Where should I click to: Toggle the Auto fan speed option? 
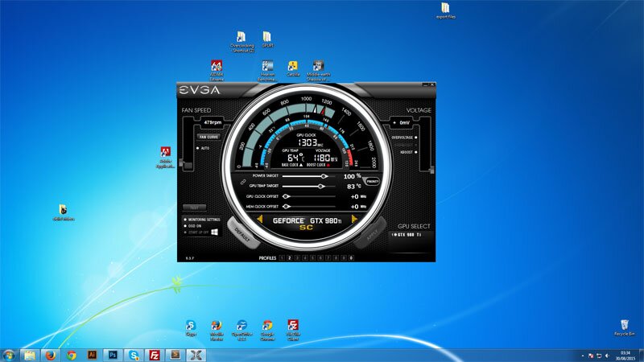[203, 148]
